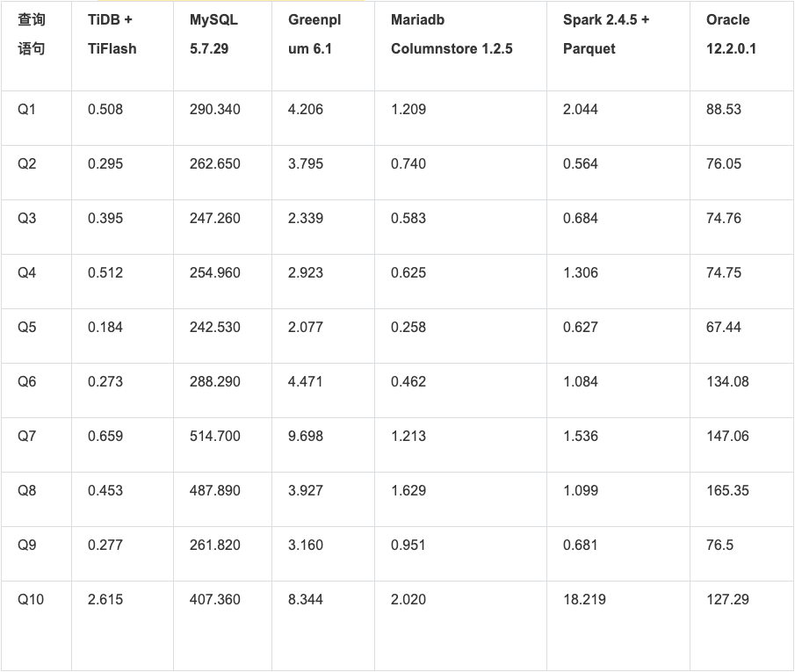Select the MySQL value 290.340
This screenshot has height=672, width=795.
click(214, 110)
